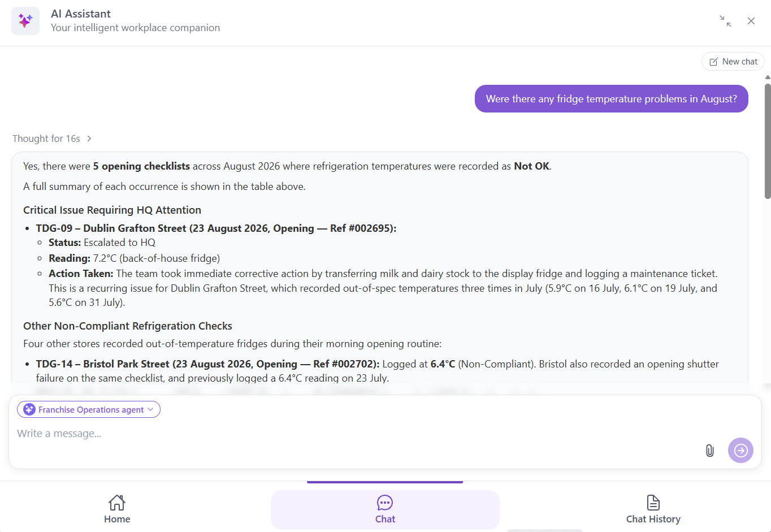Close the AI Assistant window

coord(751,21)
